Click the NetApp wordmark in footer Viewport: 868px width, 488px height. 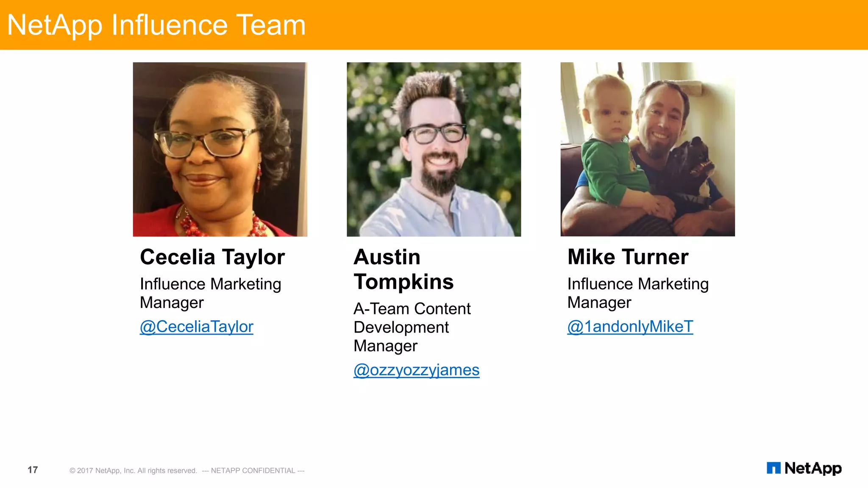coord(813,468)
